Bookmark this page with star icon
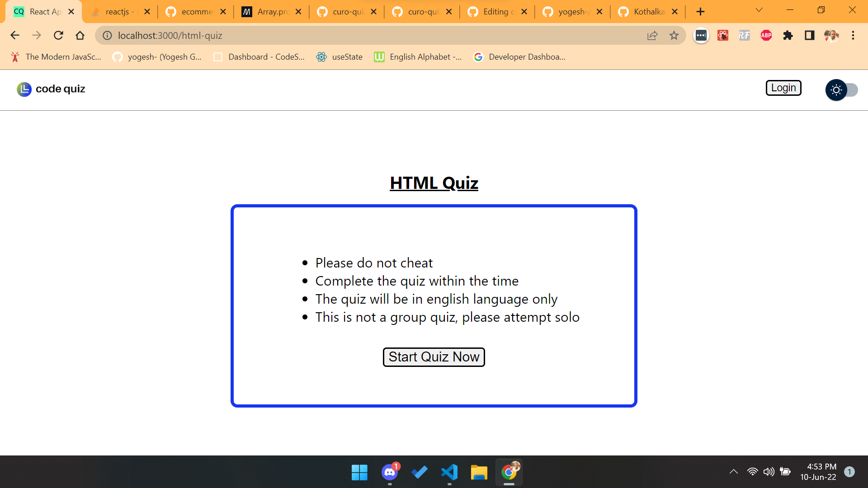Viewport: 868px width, 488px height. tap(674, 35)
